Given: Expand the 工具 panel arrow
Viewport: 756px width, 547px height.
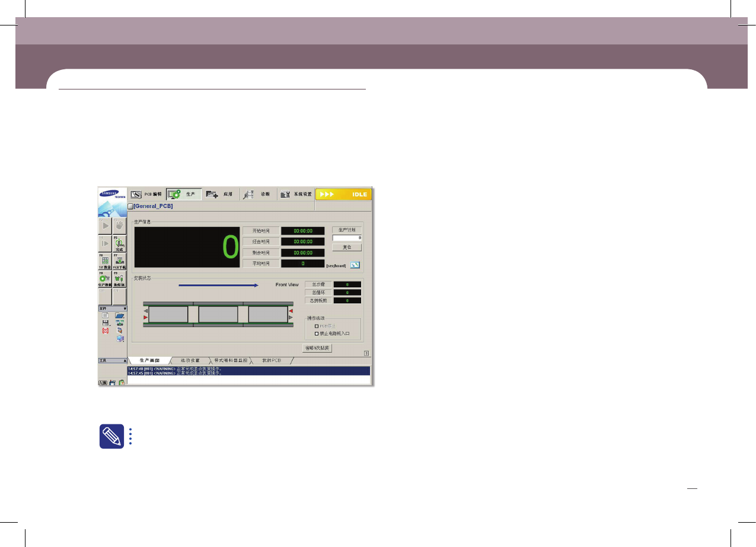Looking at the screenshot, I should coord(125,360).
